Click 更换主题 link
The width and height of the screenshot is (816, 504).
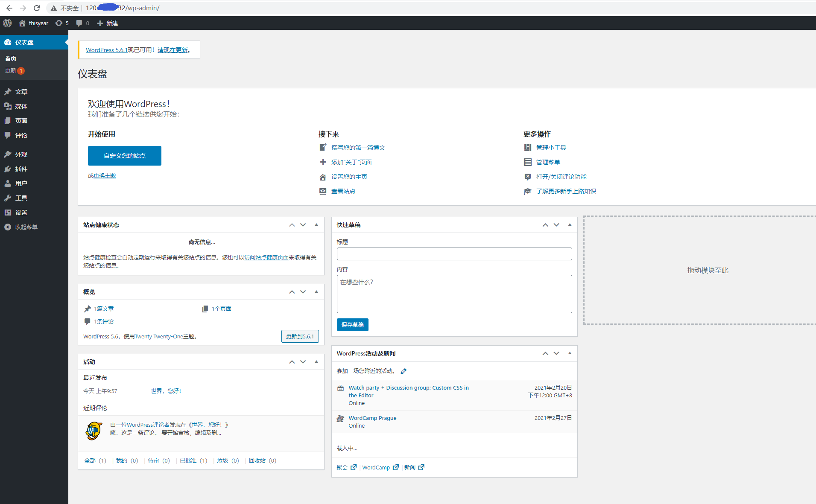105,175
